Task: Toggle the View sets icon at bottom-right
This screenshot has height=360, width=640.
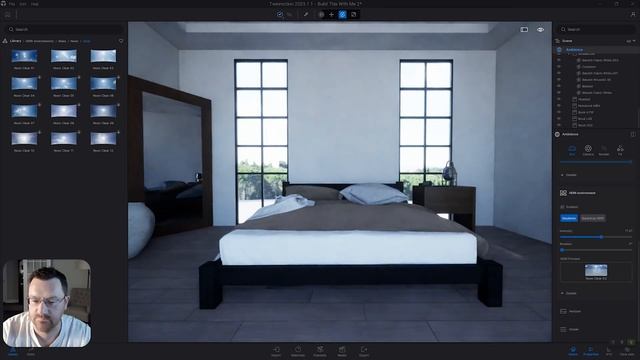Action: pos(627,351)
